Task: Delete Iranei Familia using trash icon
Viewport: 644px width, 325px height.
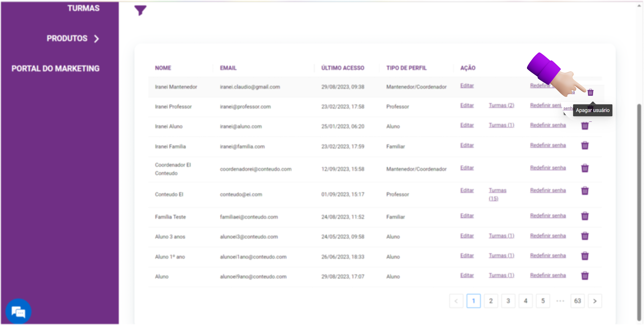Action: coord(585,145)
